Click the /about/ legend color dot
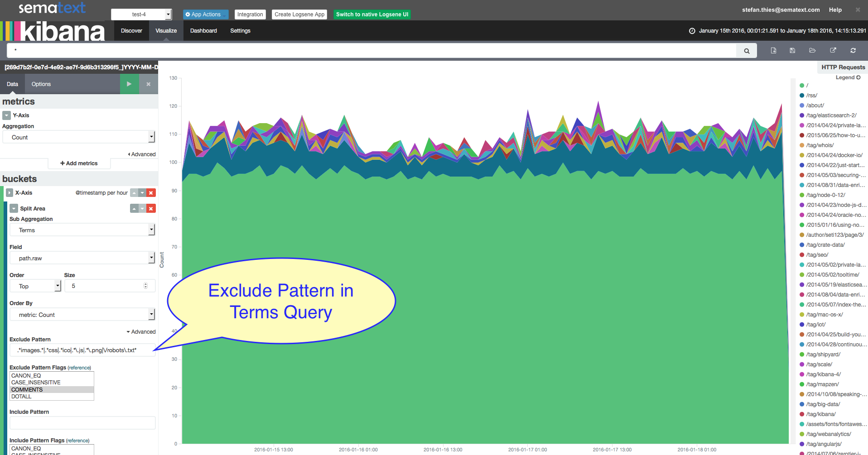 tap(802, 105)
